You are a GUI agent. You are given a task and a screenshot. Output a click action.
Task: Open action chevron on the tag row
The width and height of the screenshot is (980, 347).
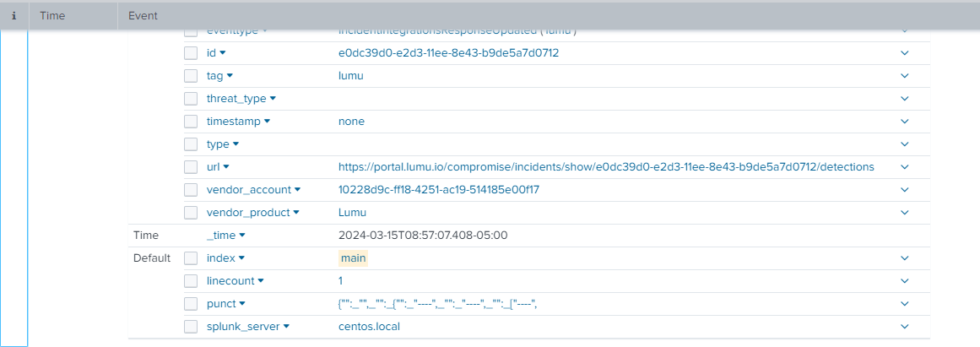(904, 76)
